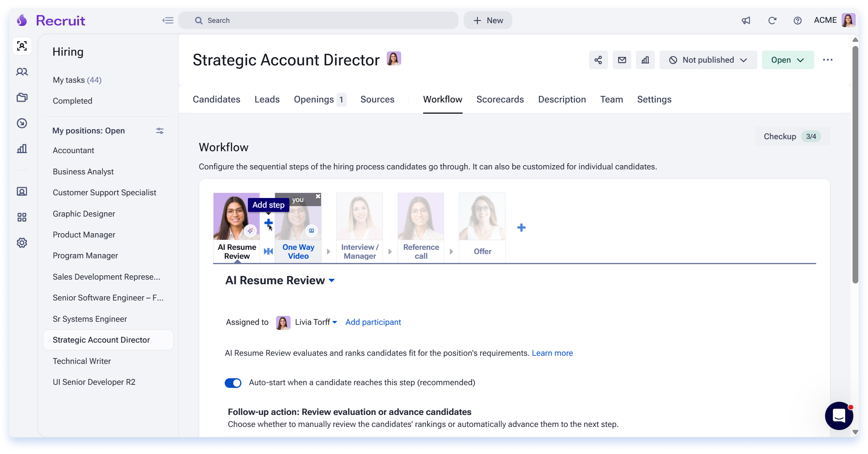Open the chat support bubble
This screenshot has width=868, height=454.
click(x=839, y=416)
